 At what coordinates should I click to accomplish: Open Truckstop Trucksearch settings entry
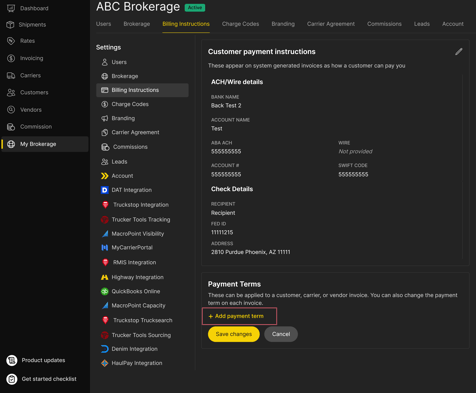tap(142, 320)
